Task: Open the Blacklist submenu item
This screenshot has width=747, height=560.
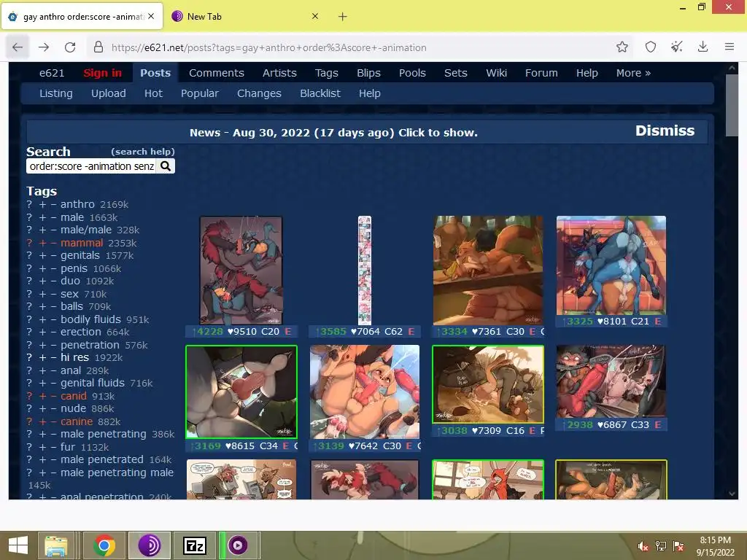Action: pos(320,93)
